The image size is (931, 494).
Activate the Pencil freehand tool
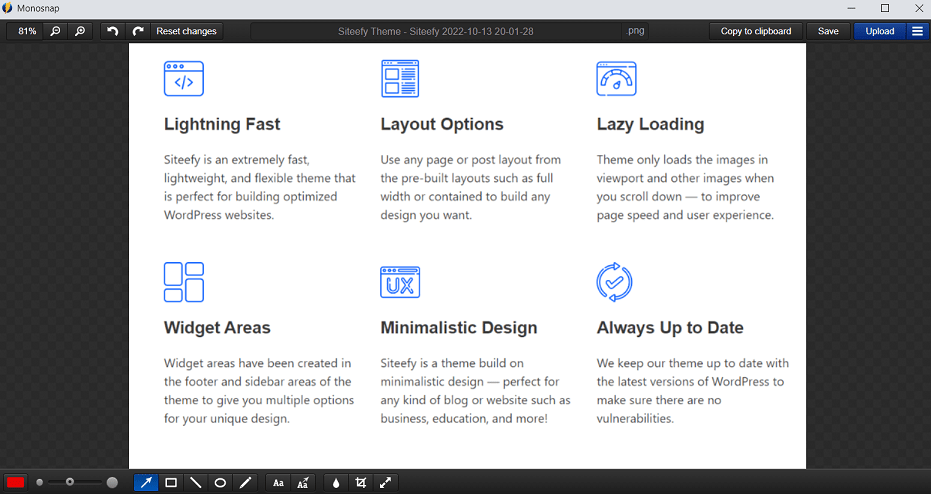point(245,483)
